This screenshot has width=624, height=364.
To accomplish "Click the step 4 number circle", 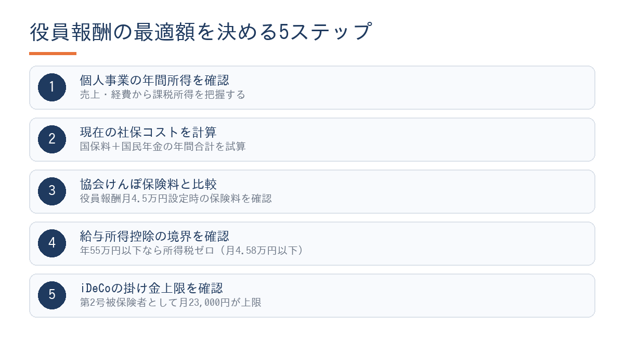I will point(52,243).
